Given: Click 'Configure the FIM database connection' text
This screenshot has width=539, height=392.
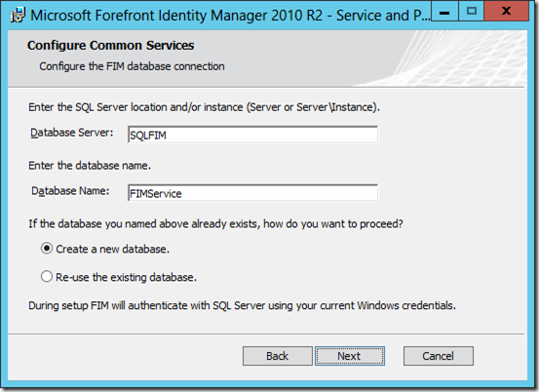Looking at the screenshot, I should [132, 66].
